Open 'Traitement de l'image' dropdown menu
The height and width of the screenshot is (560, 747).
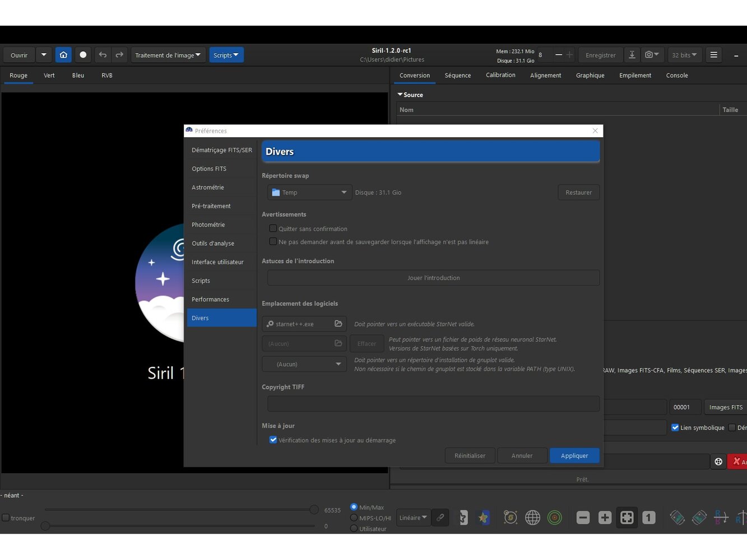[168, 55]
